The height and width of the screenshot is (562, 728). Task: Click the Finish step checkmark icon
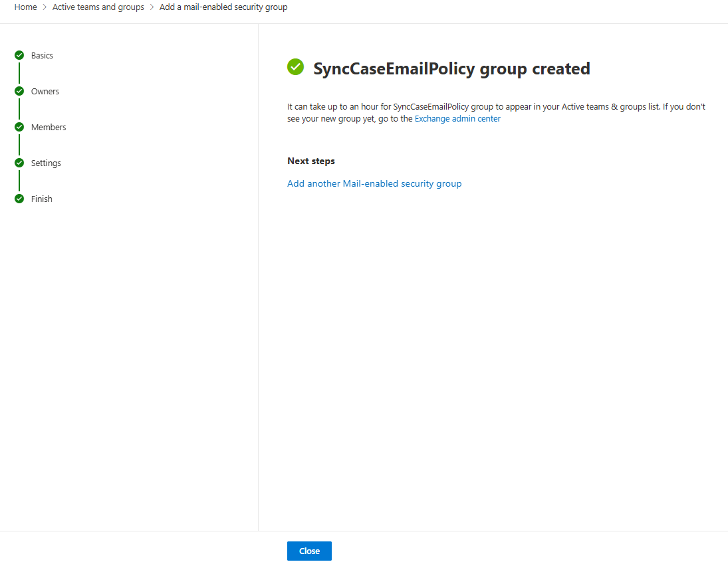(19, 199)
